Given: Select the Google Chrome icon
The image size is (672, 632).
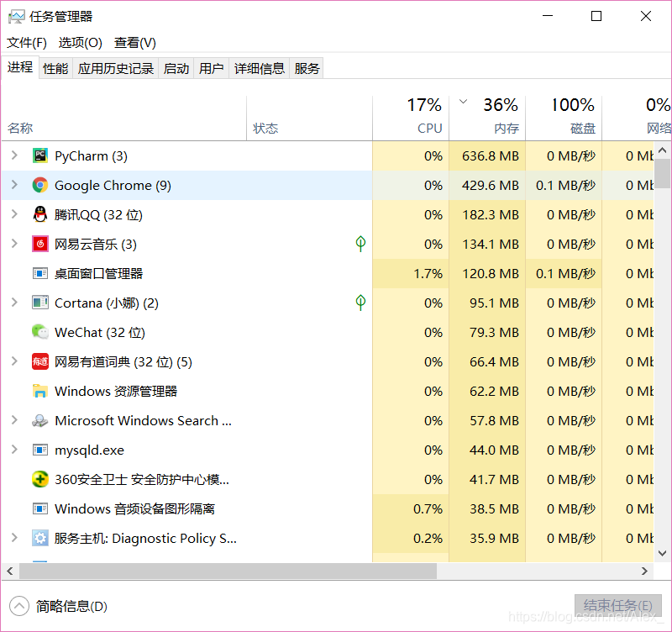Looking at the screenshot, I should pyautogui.click(x=41, y=185).
